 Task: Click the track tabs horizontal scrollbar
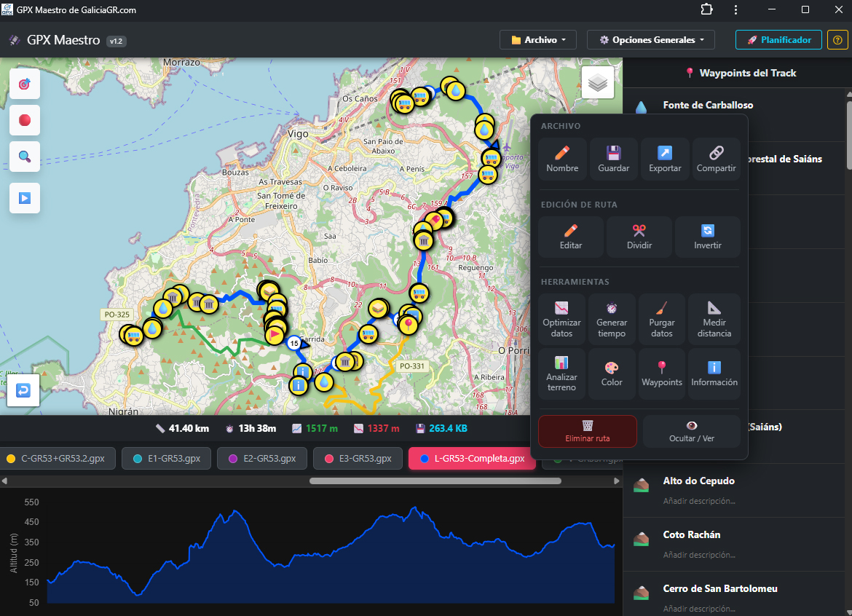pos(435,481)
